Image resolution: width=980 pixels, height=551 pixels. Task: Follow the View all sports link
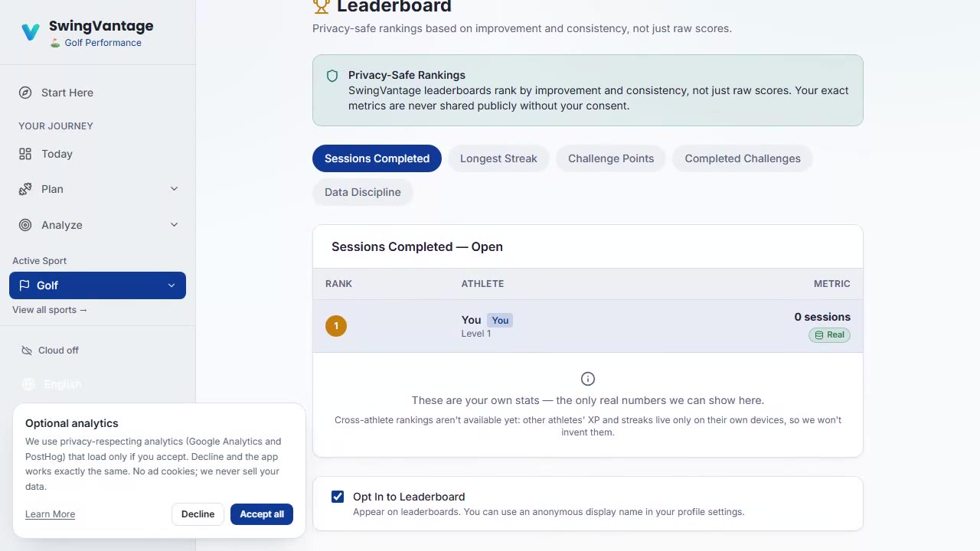[50, 310]
